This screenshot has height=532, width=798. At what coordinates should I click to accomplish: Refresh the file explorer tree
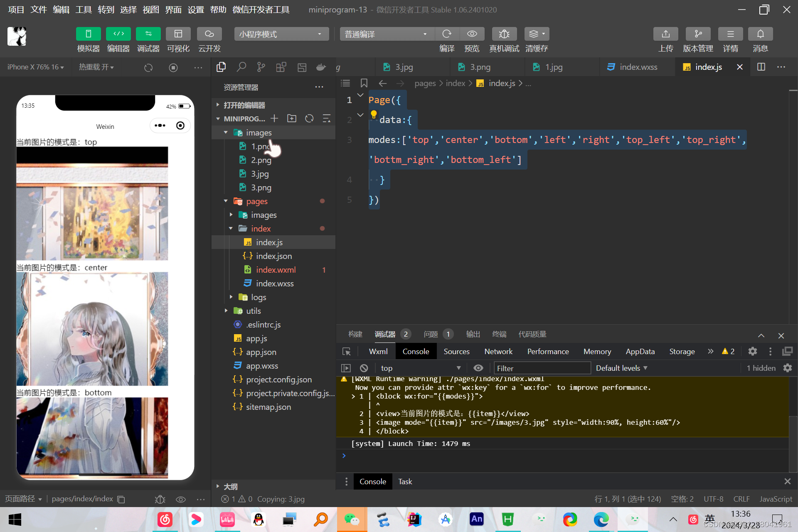click(x=309, y=118)
